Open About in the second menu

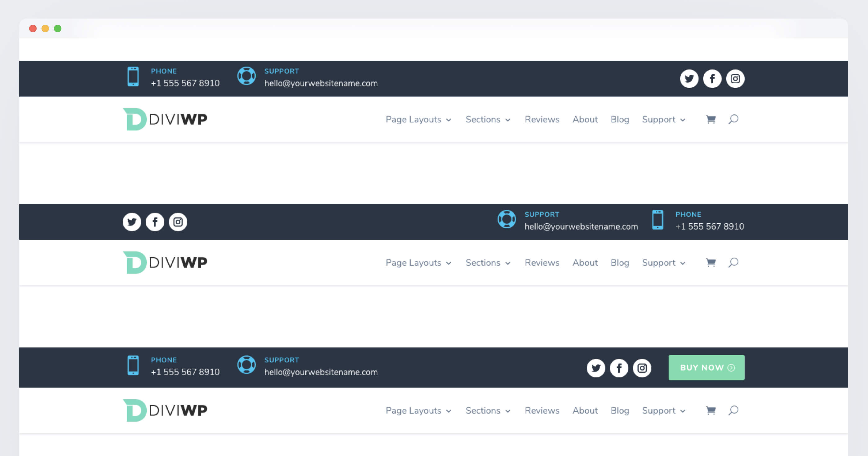point(585,262)
